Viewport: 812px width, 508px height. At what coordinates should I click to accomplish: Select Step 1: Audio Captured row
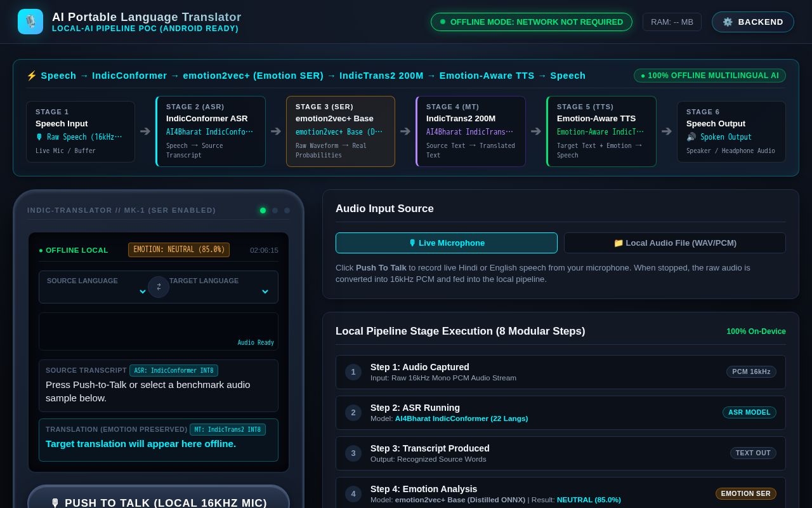pyautogui.click(x=561, y=372)
